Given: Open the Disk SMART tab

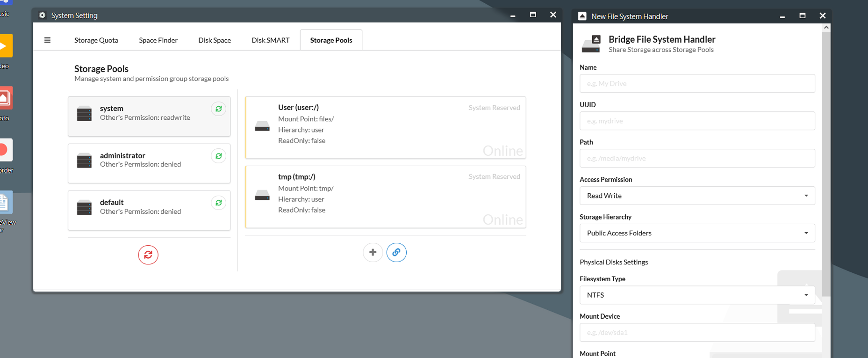Looking at the screenshot, I should coord(270,40).
